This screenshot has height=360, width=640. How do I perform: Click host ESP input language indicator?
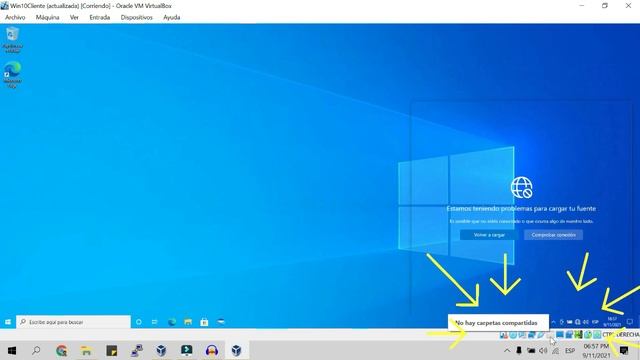pos(570,351)
